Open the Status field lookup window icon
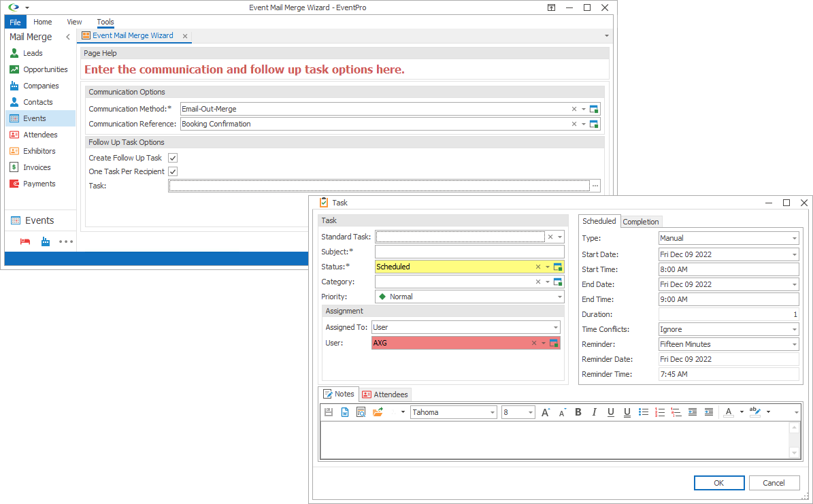Image resolution: width=813 pixels, height=504 pixels. tap(558, 267)
